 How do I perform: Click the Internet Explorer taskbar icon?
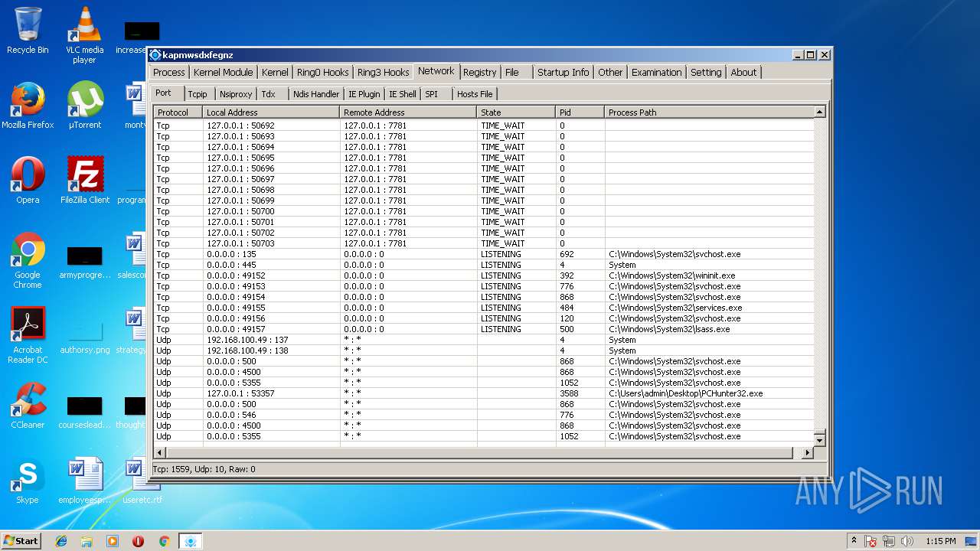(61, 541)
